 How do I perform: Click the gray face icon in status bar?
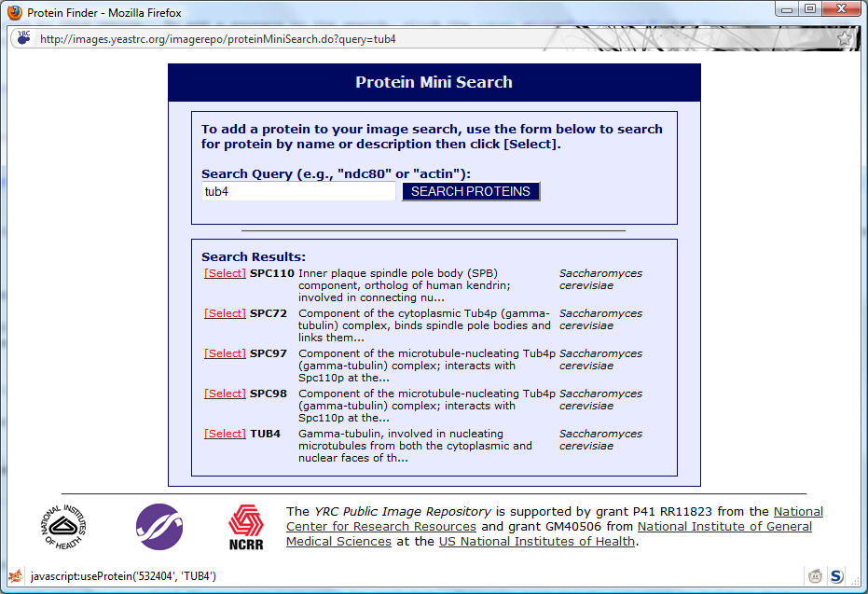click(x=815, y=576)
